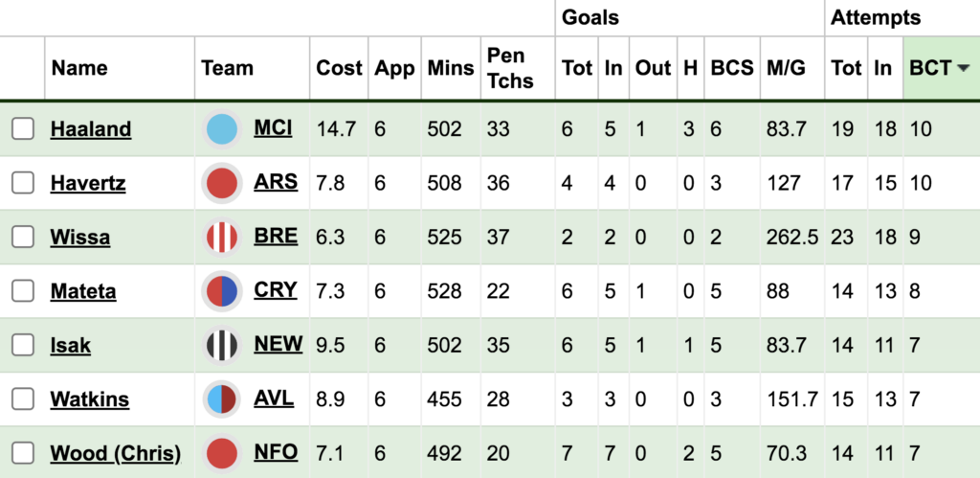Open the Havertz player link
The image size is (980, 478).
(x=88, y=183)
